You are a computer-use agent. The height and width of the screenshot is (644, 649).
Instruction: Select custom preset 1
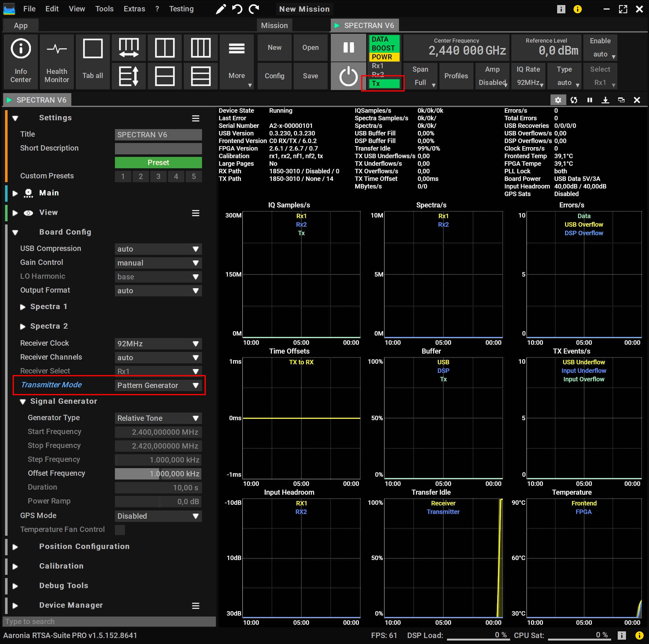[123, 176]
